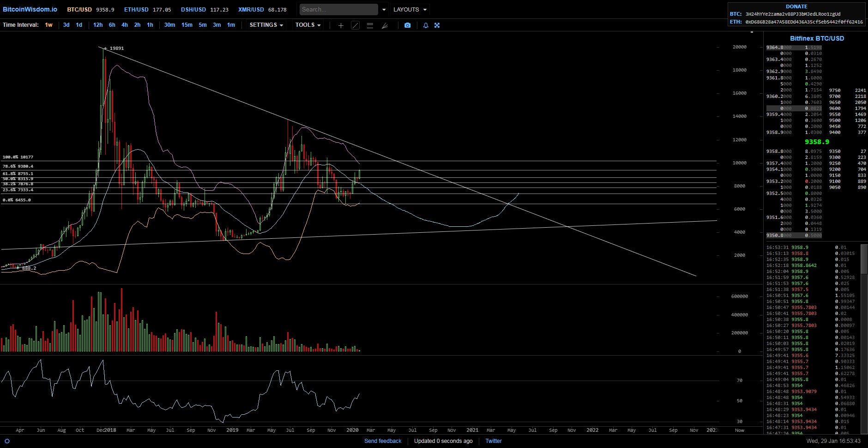Select the horizontal lines tool

(370, 25)
